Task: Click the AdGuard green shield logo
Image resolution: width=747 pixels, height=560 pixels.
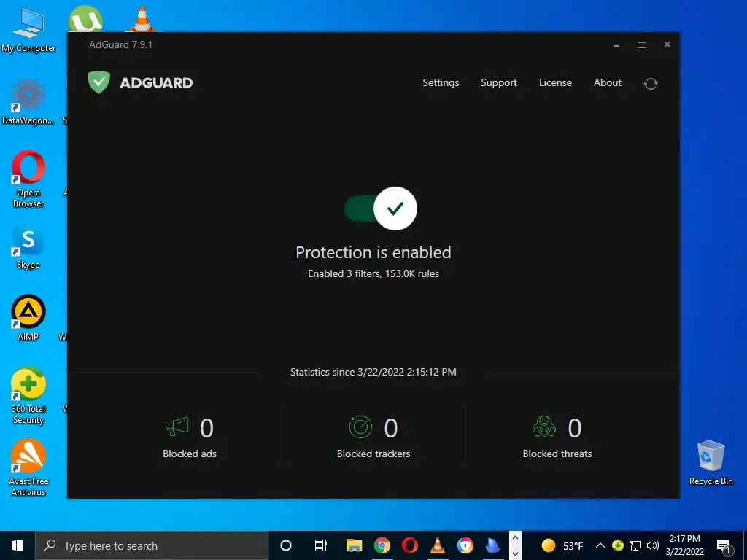Action: 98,82
